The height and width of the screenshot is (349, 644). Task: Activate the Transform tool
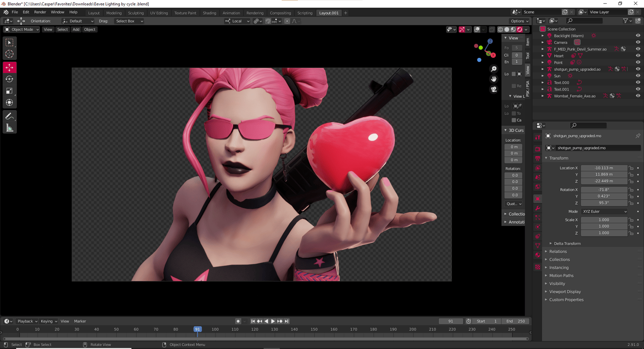(9, 102)
